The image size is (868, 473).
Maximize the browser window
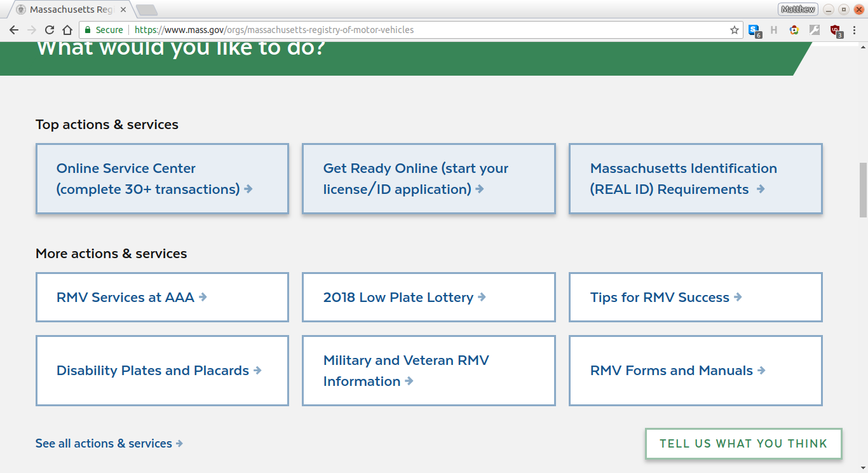(844, 10)
